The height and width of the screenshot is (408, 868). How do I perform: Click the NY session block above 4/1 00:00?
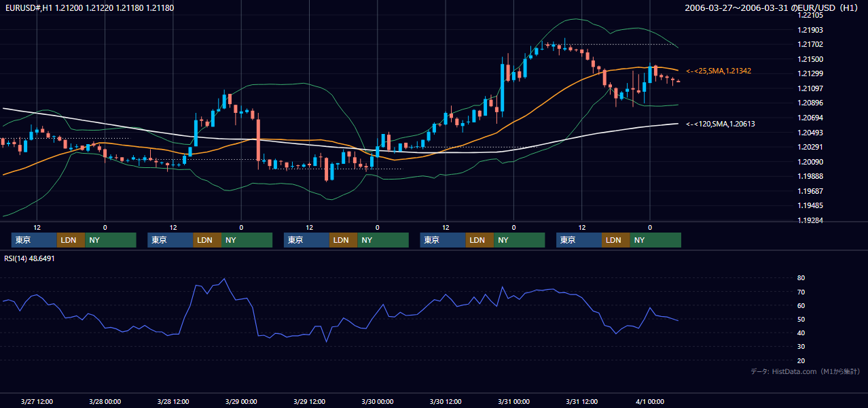click(655, 240)
